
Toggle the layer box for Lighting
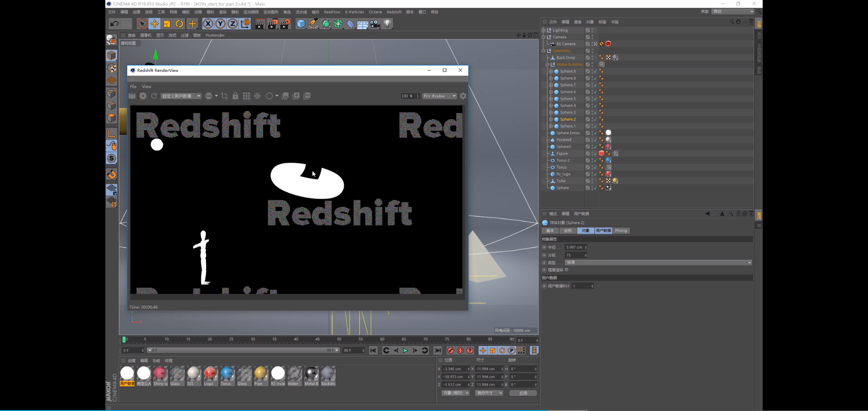click(588, 30)
